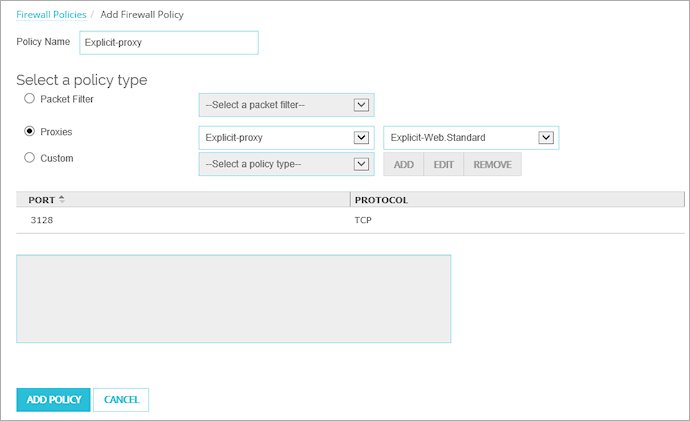Select the Packet Filter radio button
Image resolution: width=690 pixels, height=421 pixels.
[x=30, y=99]
